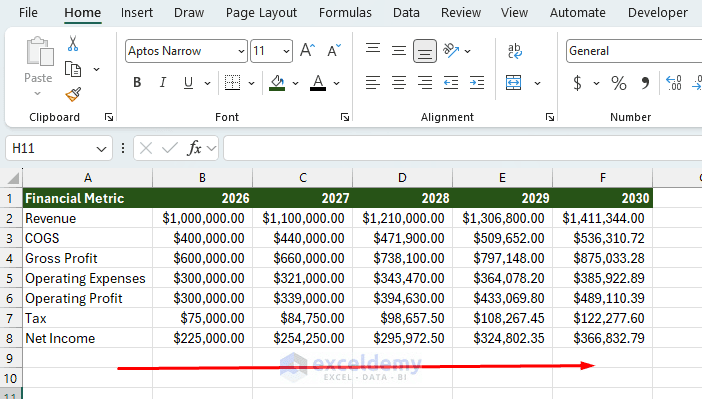Click the Enter checkmark in formula bar

click(x=170, y=148)
